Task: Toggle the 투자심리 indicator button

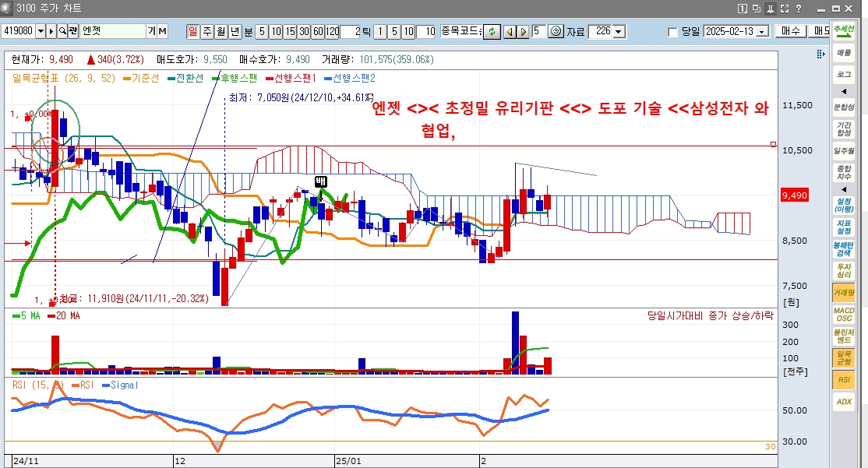Action: (x=844, y=270)
